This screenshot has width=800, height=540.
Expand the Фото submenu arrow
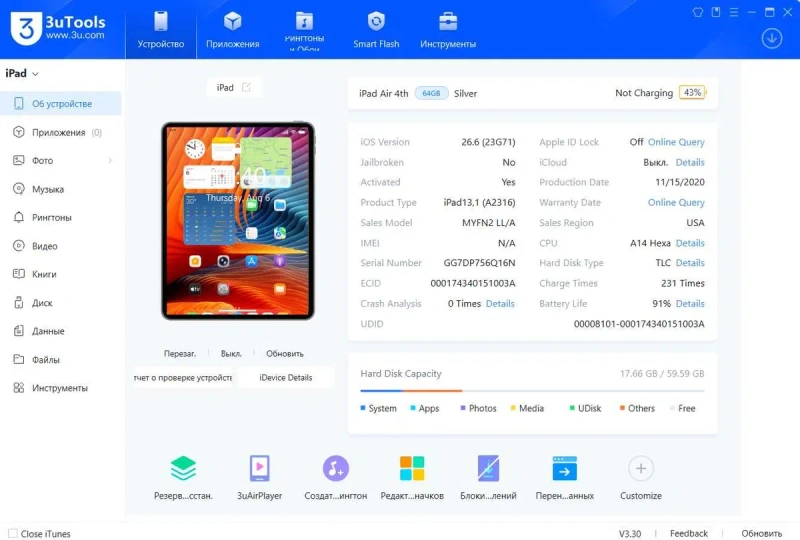click(x=110, y=160)
